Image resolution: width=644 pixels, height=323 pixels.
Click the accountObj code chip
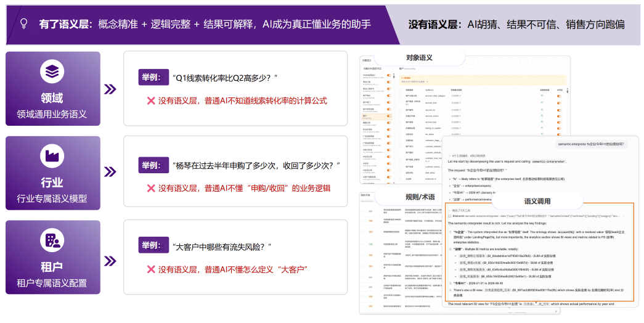click(x=566, y=232)
